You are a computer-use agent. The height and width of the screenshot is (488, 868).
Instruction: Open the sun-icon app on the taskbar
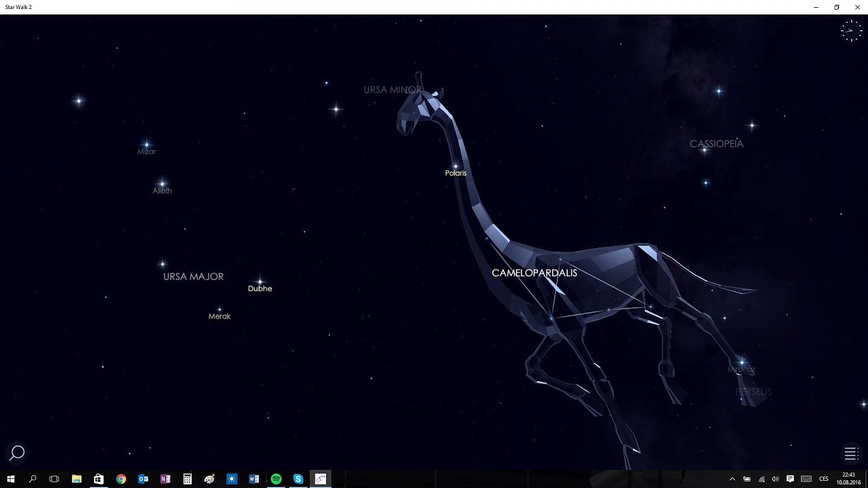tap(231, 479)
